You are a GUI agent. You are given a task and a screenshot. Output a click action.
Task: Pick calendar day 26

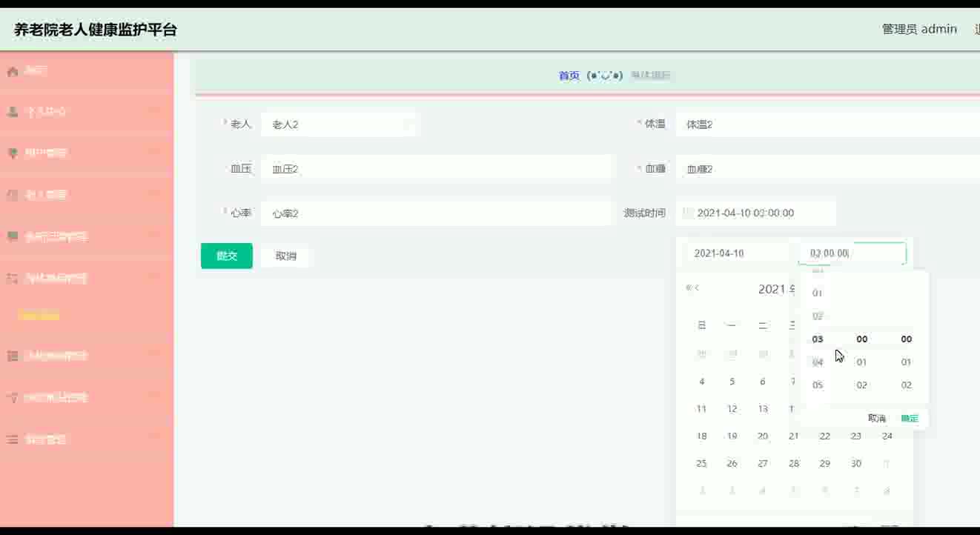click(732, 464)
